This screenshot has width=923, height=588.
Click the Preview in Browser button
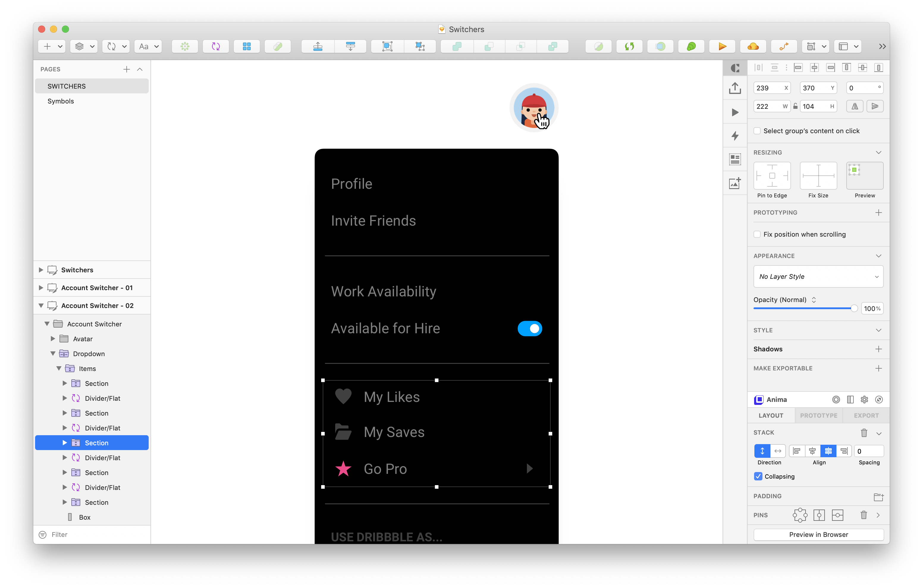(x=818, y=534)
